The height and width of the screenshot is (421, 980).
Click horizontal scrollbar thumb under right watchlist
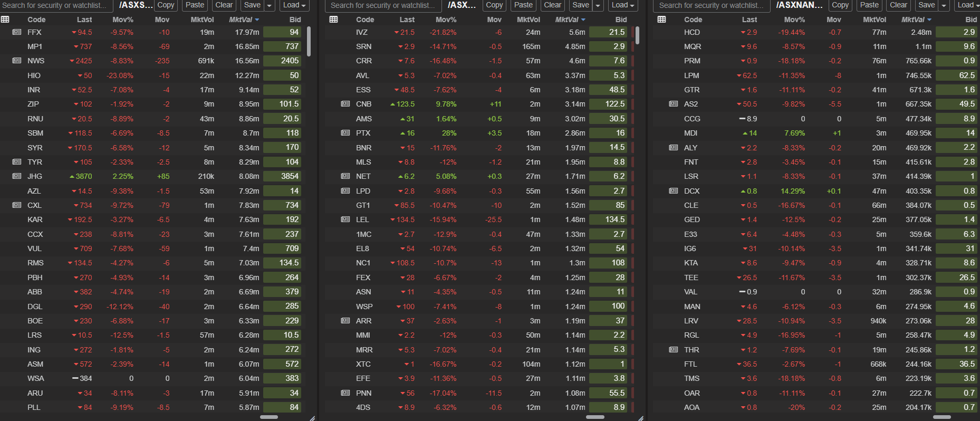942,417
